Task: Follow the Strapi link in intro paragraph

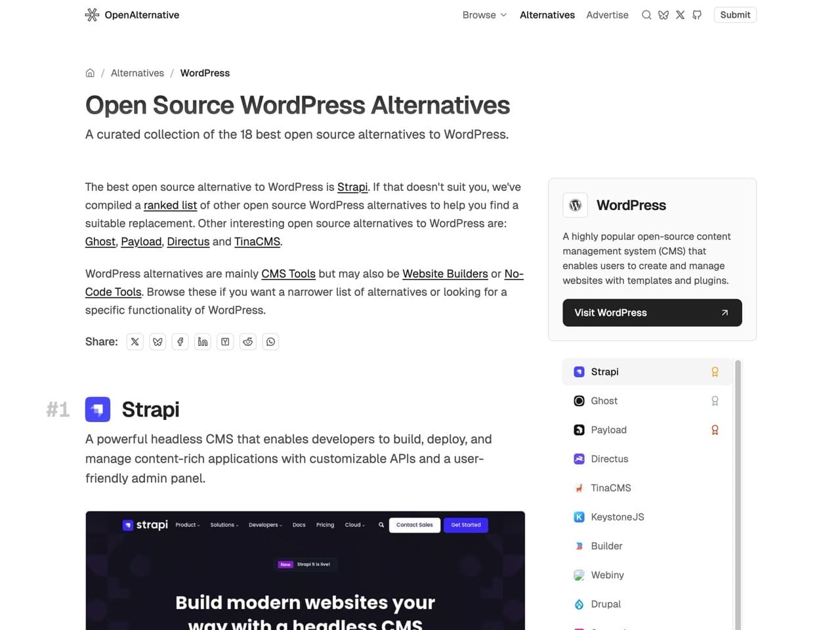Action: pyautogui.click(x=352, y=187)
